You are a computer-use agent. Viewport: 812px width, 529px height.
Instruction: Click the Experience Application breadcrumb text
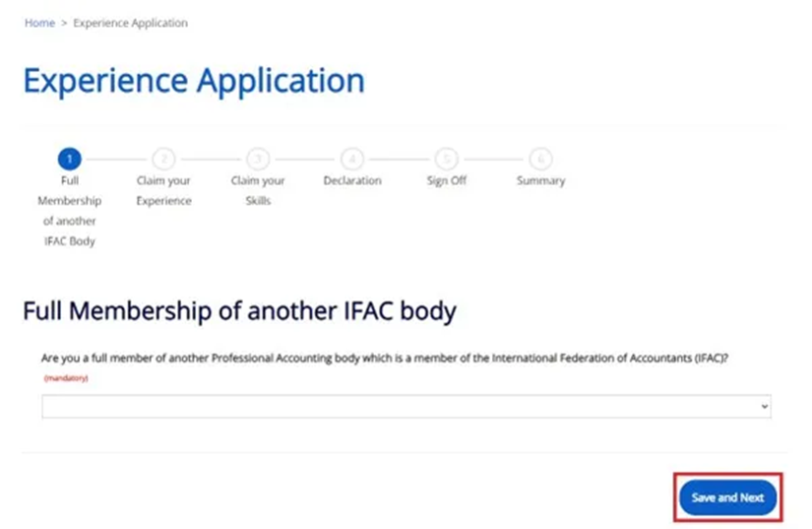[x=130, y=23]
